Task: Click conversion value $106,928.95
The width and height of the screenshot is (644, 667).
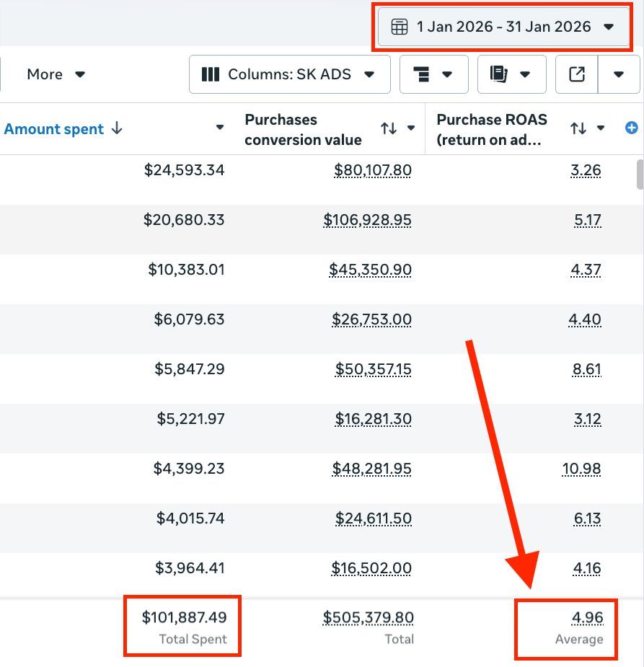Action: coord(368,220)
